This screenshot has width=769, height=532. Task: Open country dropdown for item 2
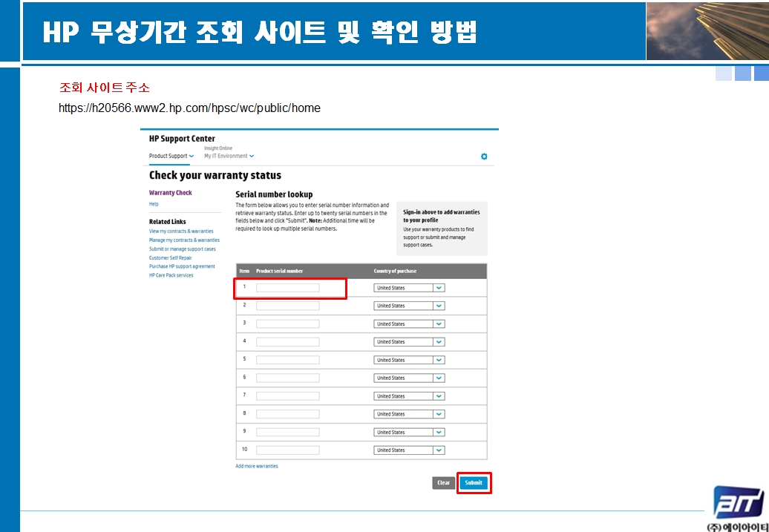(x=409, y=306)
